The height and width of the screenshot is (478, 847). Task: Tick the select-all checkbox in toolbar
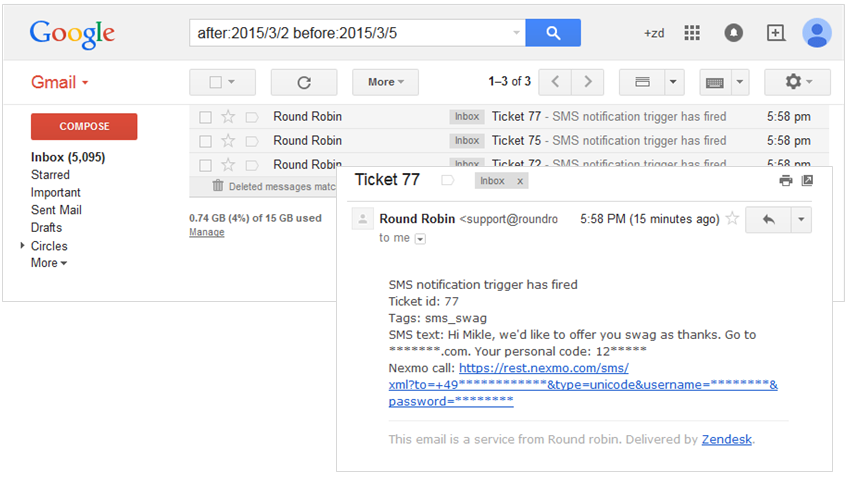click(x=215, y=82)
